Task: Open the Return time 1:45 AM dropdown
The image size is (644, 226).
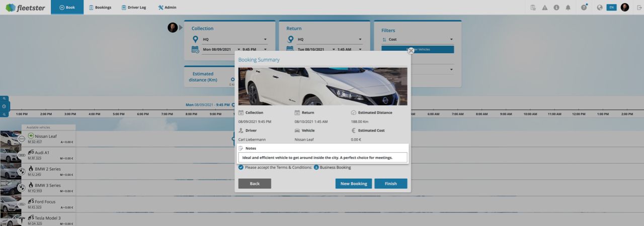Action: click(349, 49)
